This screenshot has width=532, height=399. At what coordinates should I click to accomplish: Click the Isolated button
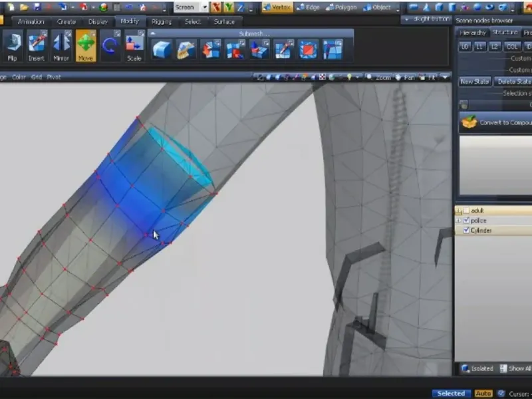[x=477, y=368]
